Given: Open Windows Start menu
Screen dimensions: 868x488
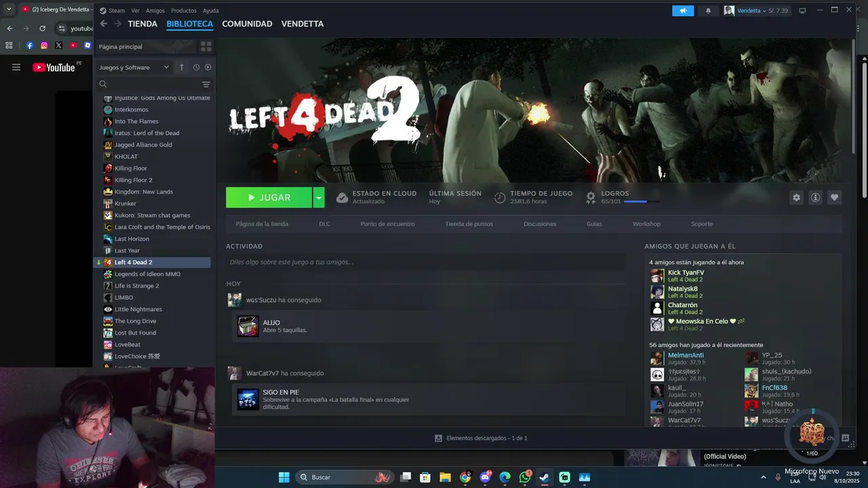Looking at the screenshot, I should pos(284,477).
